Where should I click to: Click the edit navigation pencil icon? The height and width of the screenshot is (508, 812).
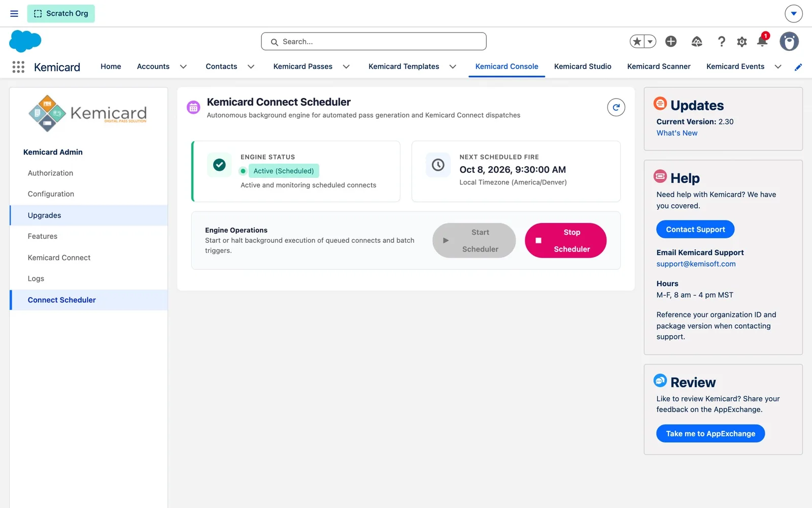click(x=798, y=67)
